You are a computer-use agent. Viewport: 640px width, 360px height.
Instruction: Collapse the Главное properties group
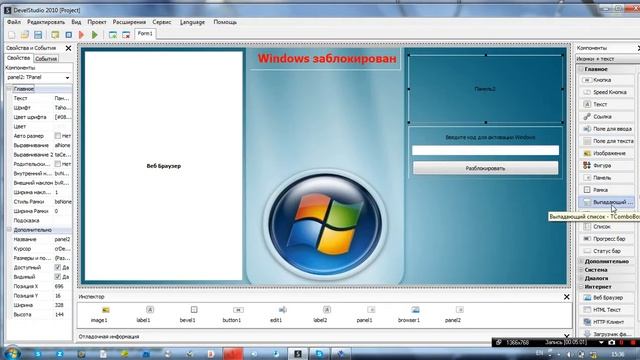[9, 89]
